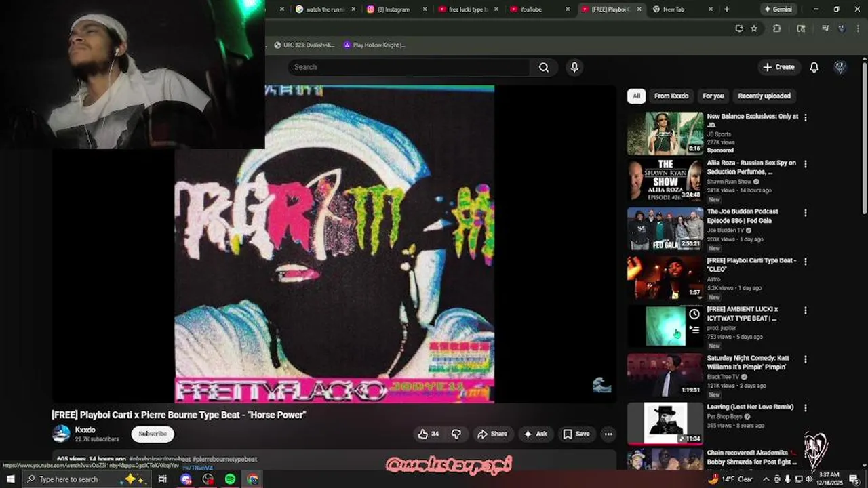868x488 pixels.
Task: Show hidden system tray icons
Action: click(x=766, y=479)
